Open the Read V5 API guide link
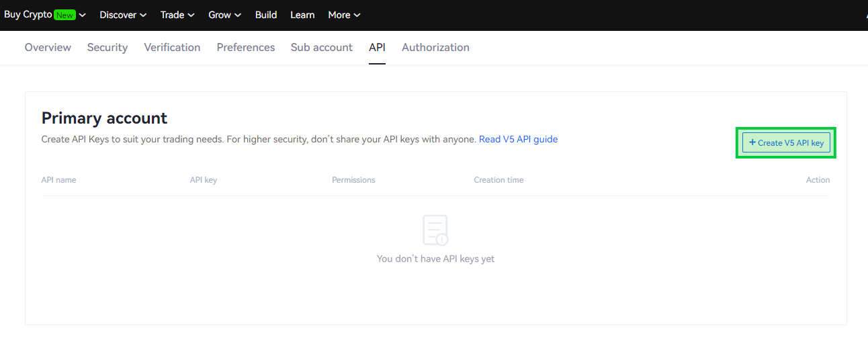Image resolution: width=868 pixels, height=350 pixels. 518,139
